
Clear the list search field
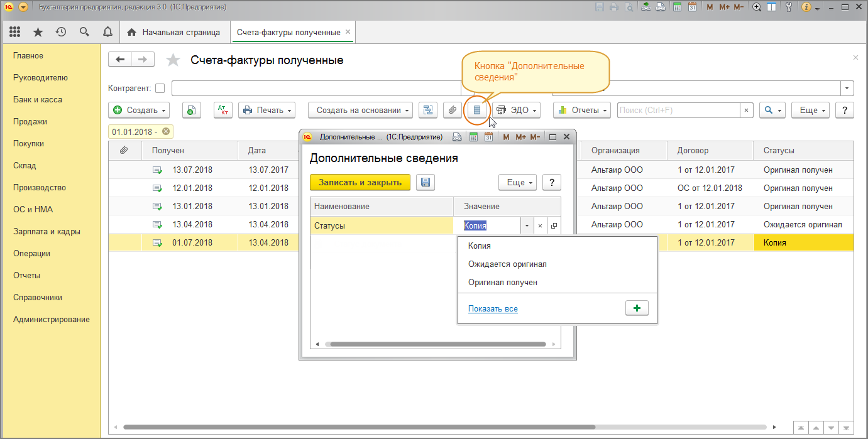coord(746,110)
